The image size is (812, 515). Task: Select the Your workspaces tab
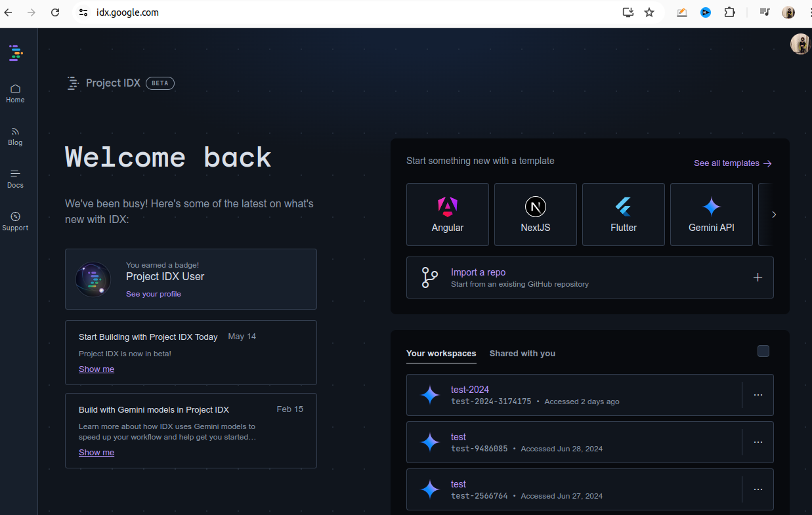(x=441, y=353)
